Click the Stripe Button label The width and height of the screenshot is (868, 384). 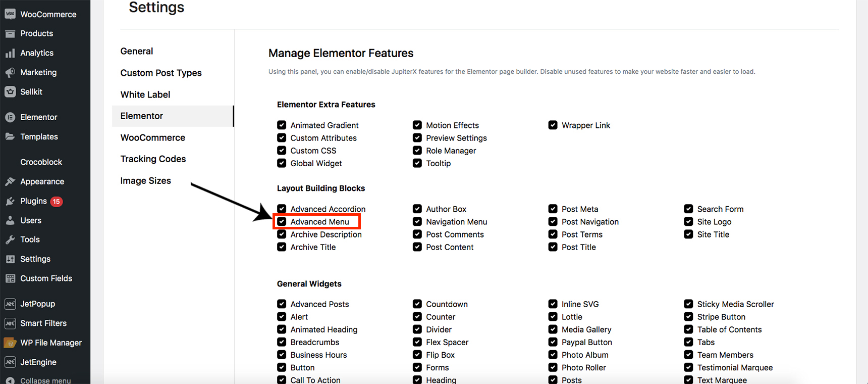(x=721, y=317)
